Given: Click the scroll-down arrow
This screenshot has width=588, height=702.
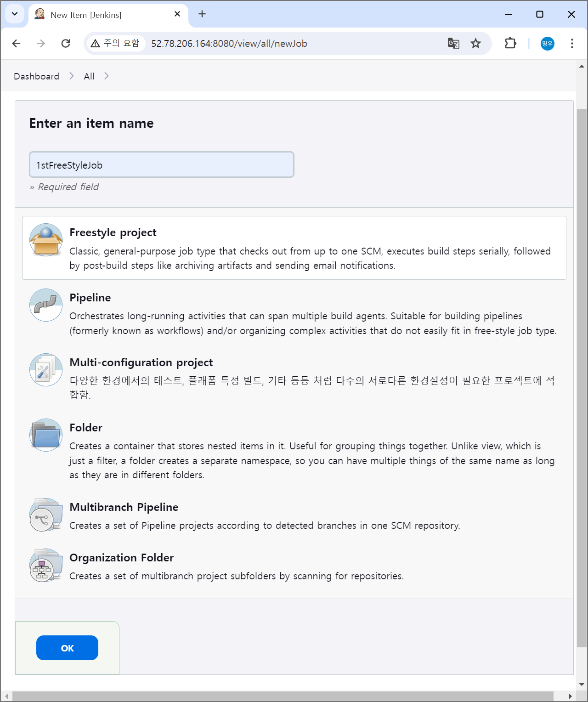Looking at the screenshot, I should [x=582, y=685].
